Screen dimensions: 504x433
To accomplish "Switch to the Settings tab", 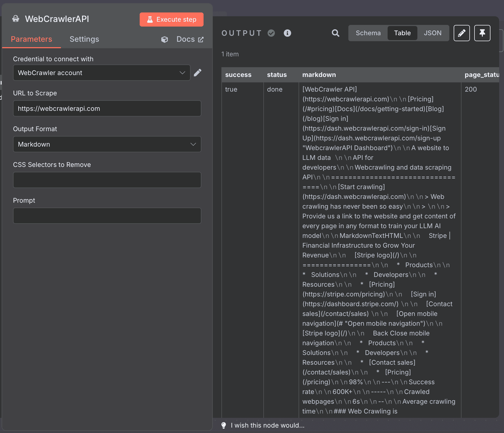I will point(84,39).
